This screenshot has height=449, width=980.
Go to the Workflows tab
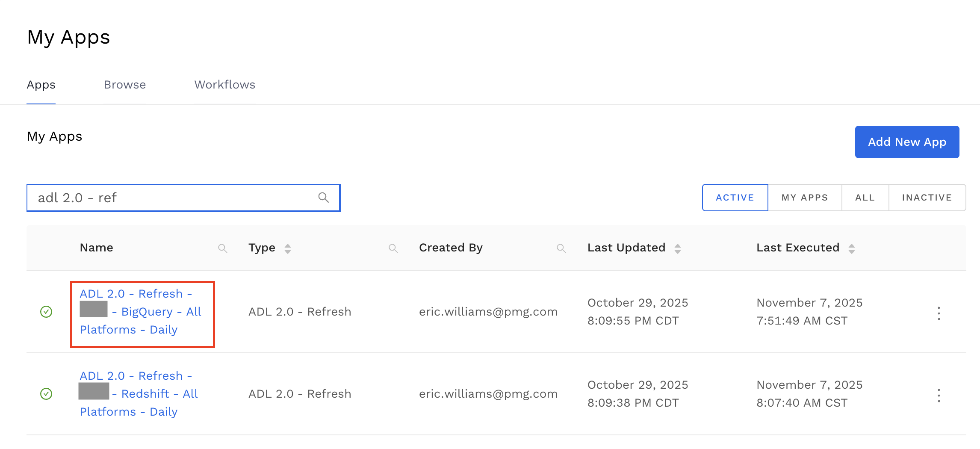pyautogui.click(x=224, y=85)
